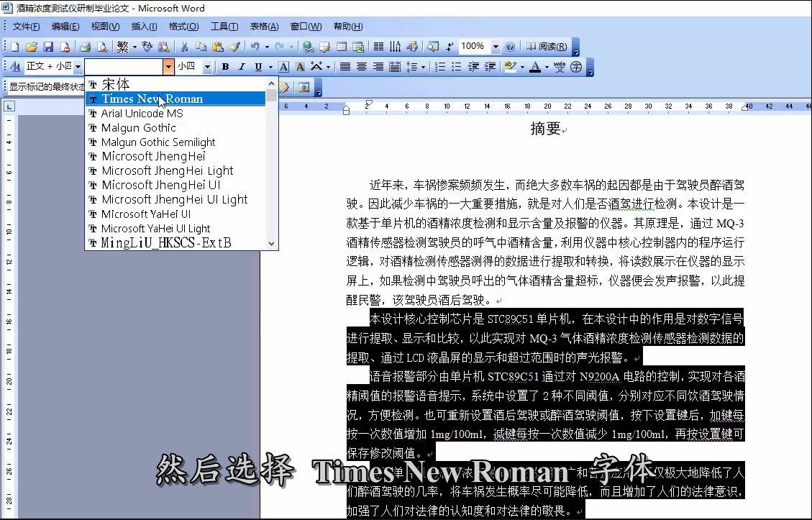Choose the 宋体 font from list
This screenshot has height=520, width=812.
175,84
